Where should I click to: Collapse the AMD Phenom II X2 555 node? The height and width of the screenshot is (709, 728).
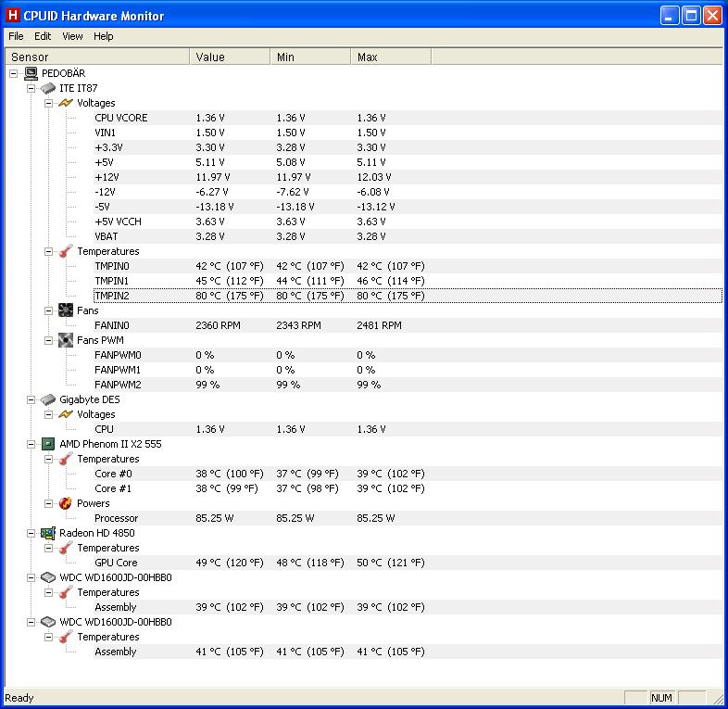click(x=31, y=444)
